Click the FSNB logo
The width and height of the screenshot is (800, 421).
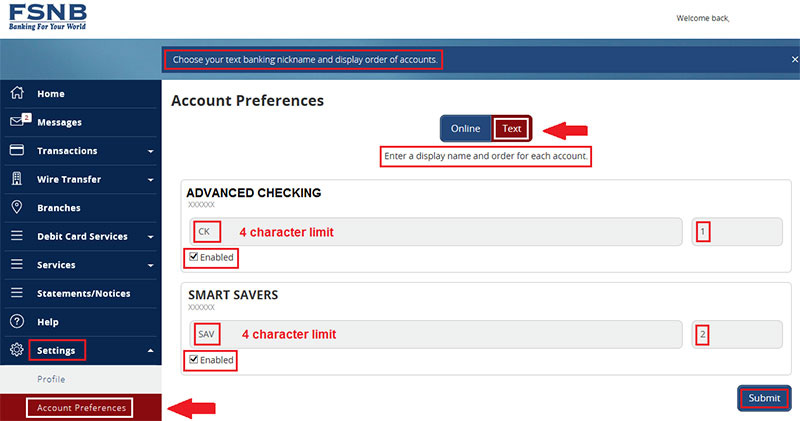[47, 17]
